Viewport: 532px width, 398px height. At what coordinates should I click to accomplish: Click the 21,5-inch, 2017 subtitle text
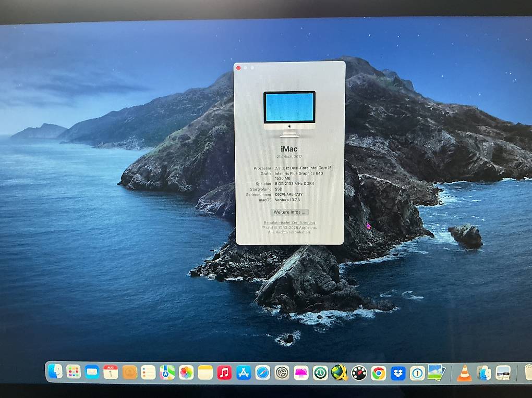click(289, 157)
